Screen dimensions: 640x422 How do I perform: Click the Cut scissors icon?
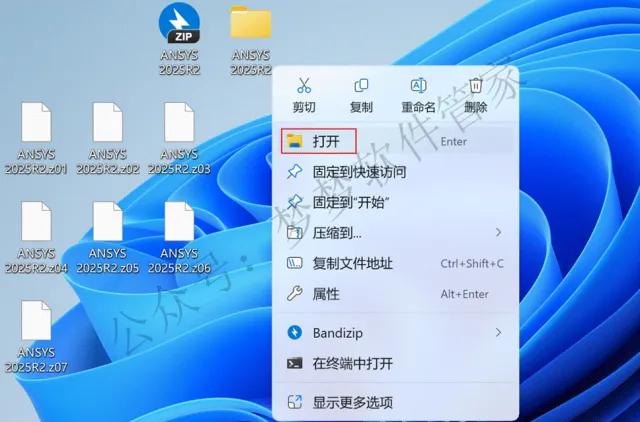click(x=304, y=86)
